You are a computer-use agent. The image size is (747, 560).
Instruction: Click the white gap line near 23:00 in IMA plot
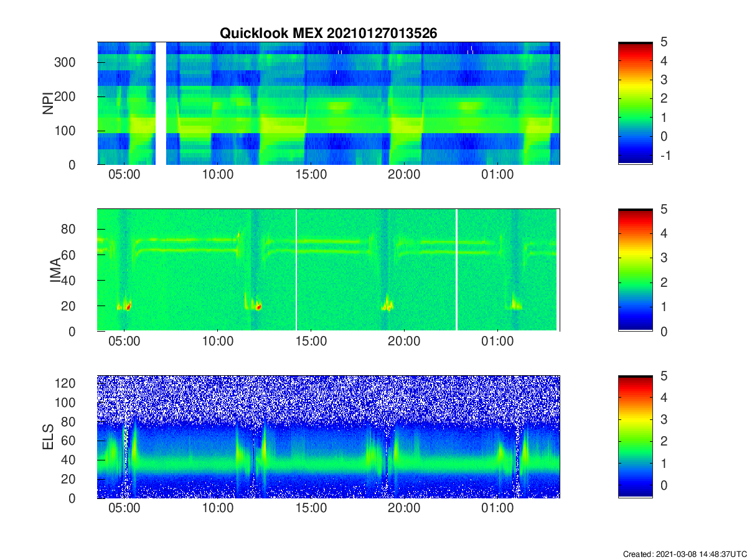click(457, 270)
